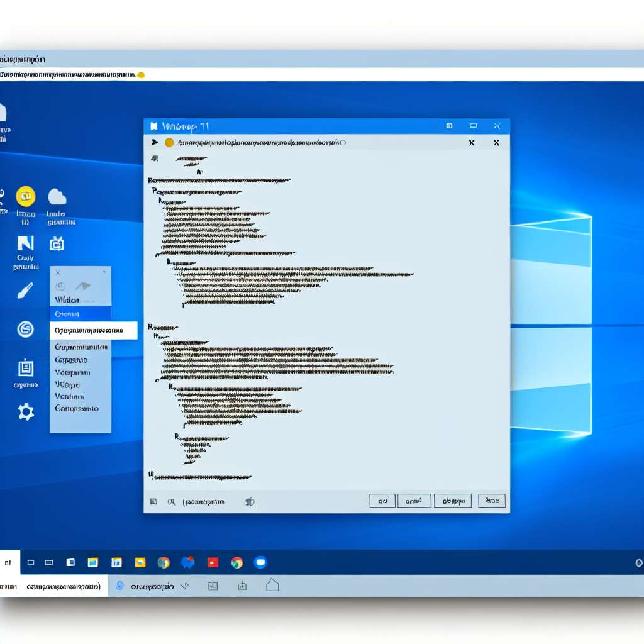Toggle the speaker icon in dialog footer
644x644 pixels.
click(x=250, y=501)
